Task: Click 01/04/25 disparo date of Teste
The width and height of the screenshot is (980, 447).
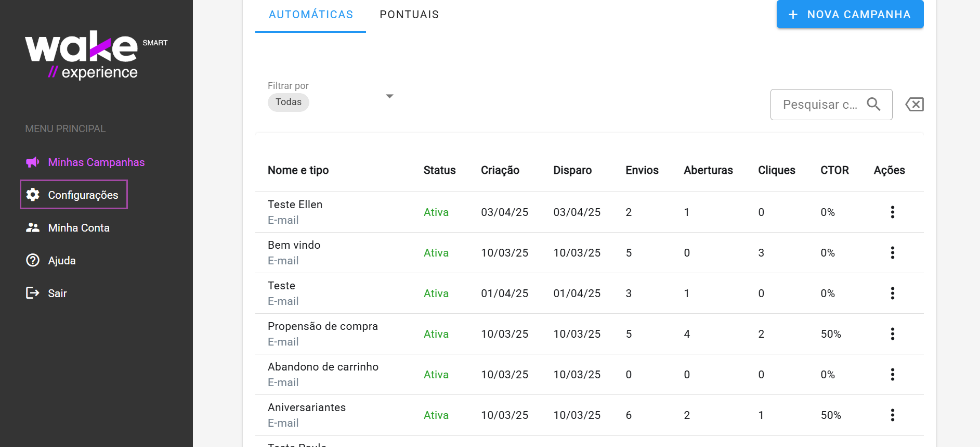Action: pos(577,293)
